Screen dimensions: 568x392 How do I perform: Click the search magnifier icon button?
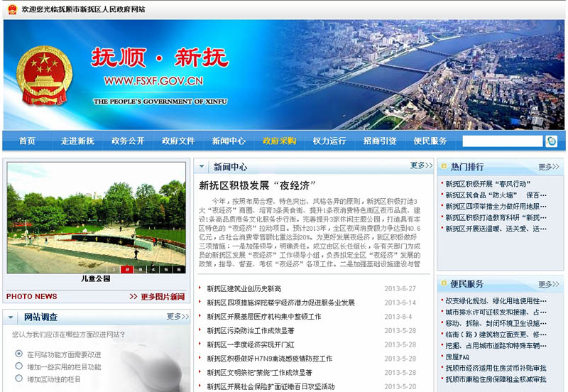tap(552, 141)
